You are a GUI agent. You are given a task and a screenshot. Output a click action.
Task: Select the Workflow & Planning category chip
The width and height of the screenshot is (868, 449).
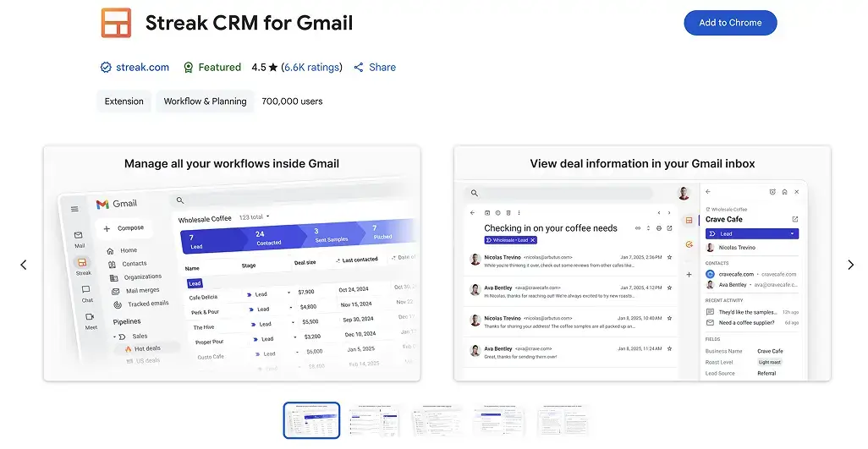coord(205,101)
